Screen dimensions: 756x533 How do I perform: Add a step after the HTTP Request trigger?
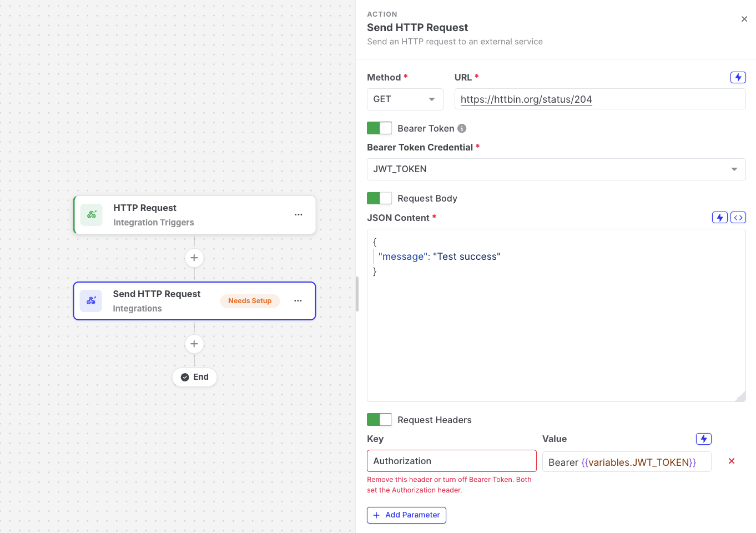click(x=194, y=258)
